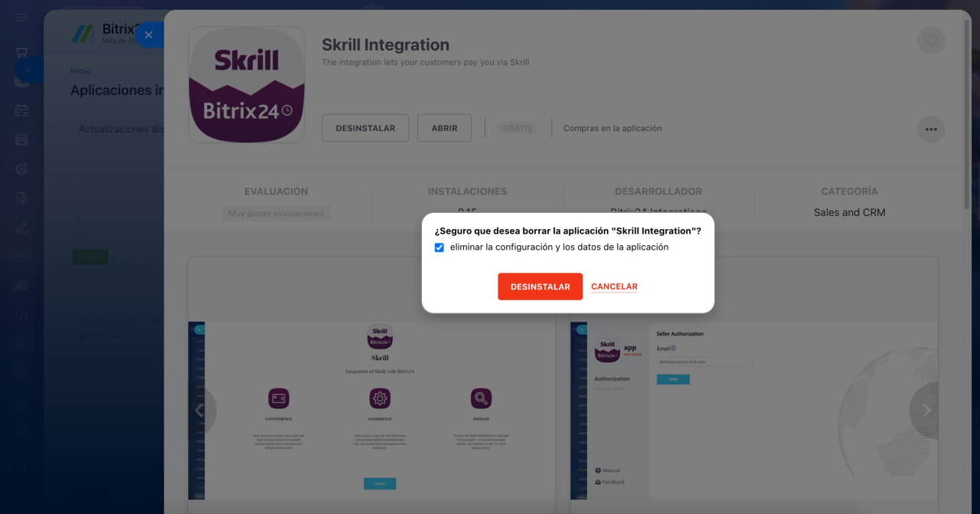Viewport: 980px width, 514px height.
Task: Go to Inicio breadcrumb link
Action: [80, 70]
